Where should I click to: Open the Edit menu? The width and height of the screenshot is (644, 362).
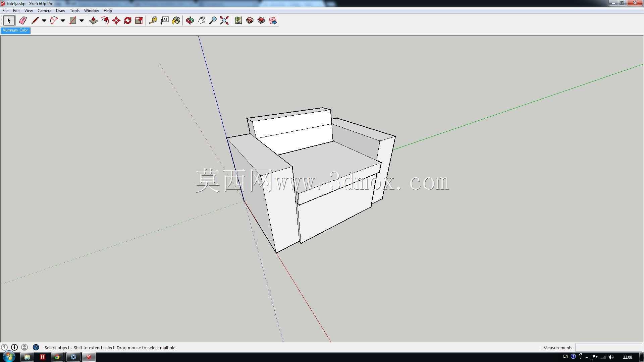[16, 11]
